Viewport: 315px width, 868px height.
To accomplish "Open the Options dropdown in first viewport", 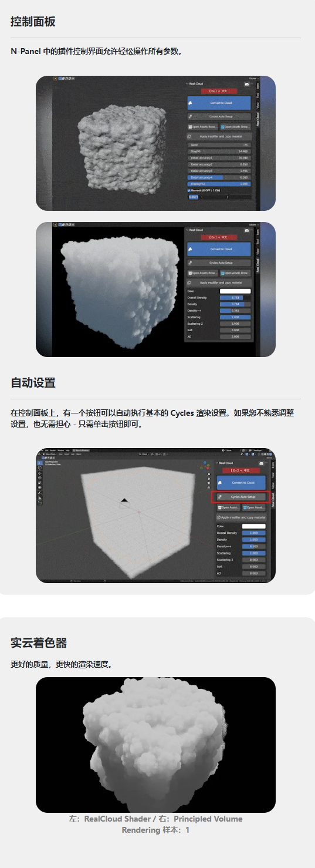I will [253, 78].
